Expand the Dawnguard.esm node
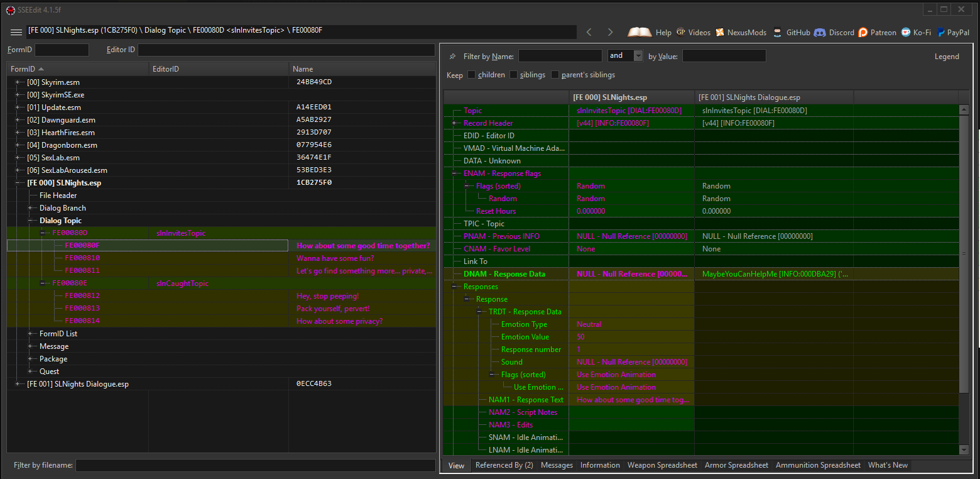The width and height of the screenshot is (980, 479). click(x=19, y=120)
